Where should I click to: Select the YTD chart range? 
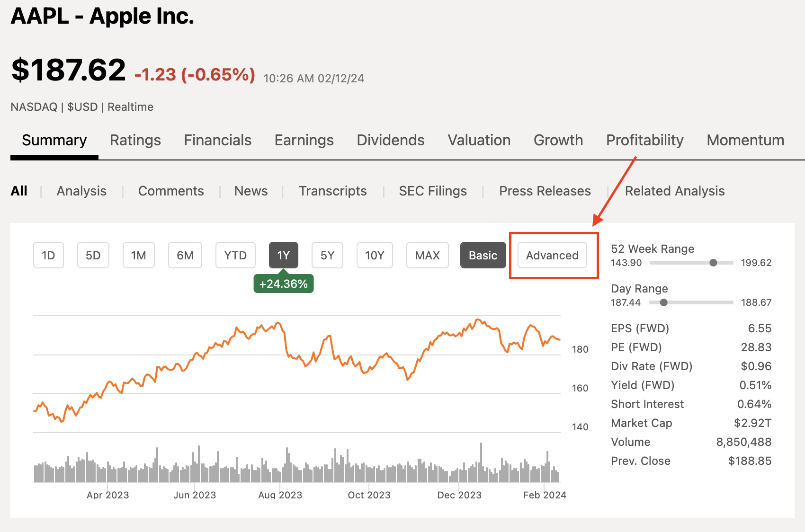pos(235,255)
